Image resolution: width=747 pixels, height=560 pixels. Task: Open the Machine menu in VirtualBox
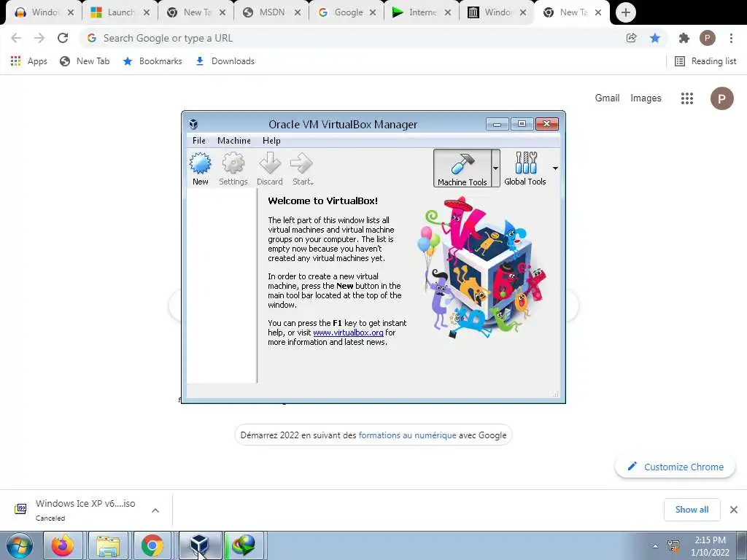(234, 141)
